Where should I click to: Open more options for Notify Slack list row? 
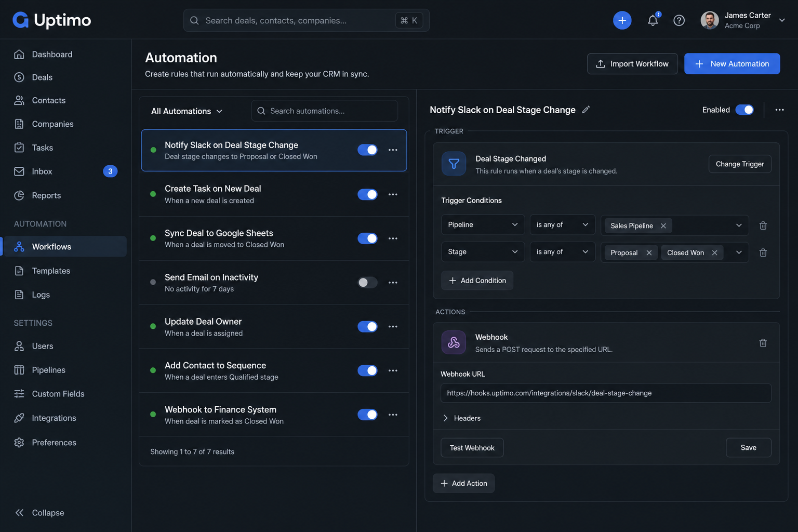coord(393,150)
